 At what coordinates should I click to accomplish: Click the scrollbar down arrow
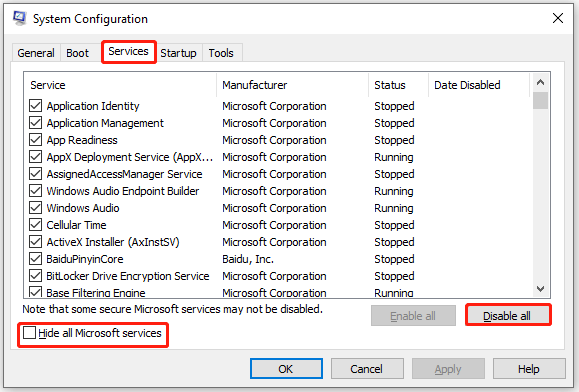click(541, 289)
